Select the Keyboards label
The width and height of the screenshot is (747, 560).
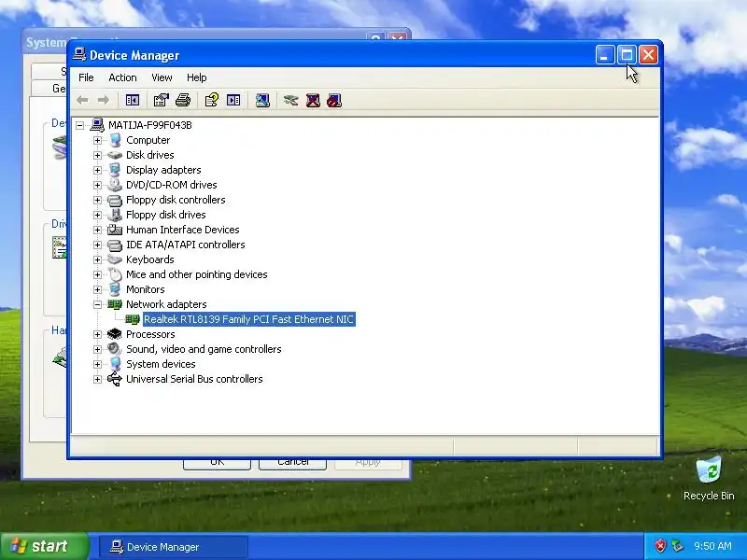150,259
